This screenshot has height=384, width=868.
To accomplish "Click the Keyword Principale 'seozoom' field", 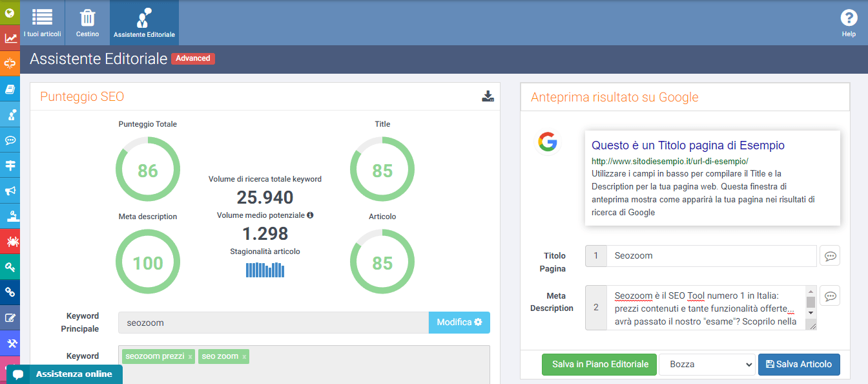I will click(273, 323).
